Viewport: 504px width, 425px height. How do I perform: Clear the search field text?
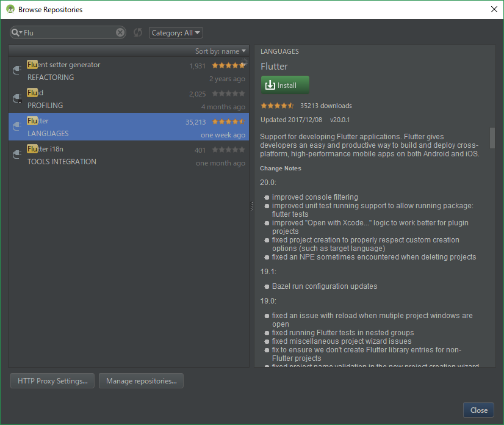[x=120, y=32]
